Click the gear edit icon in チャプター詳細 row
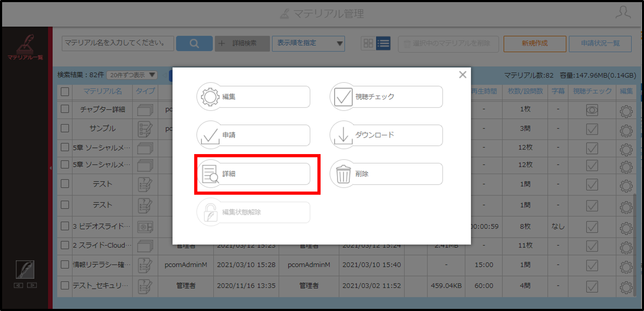This screenshot has width=644, height=311. click(x=626, y=111)
